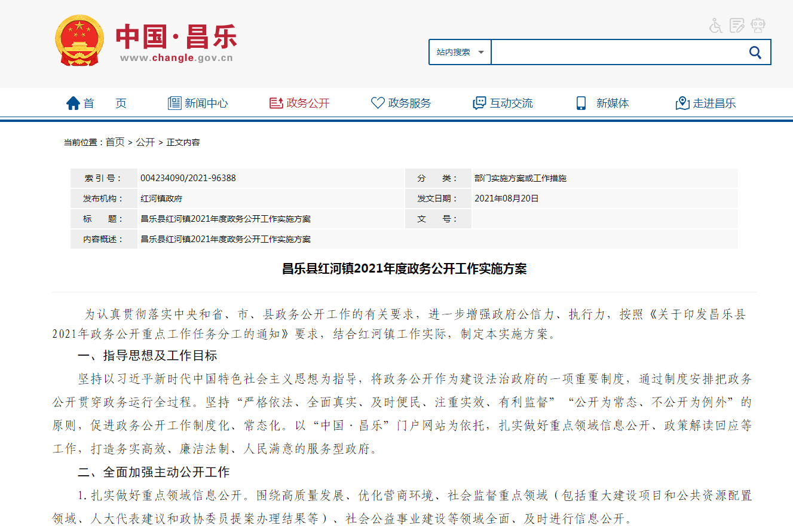
Task: Click the 公开 breadcrumb link
Action: [x=145, y=142]
